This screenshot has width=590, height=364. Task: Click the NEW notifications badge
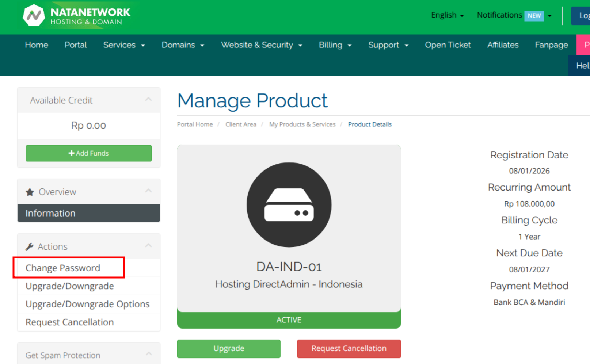(x=534, y=16)
